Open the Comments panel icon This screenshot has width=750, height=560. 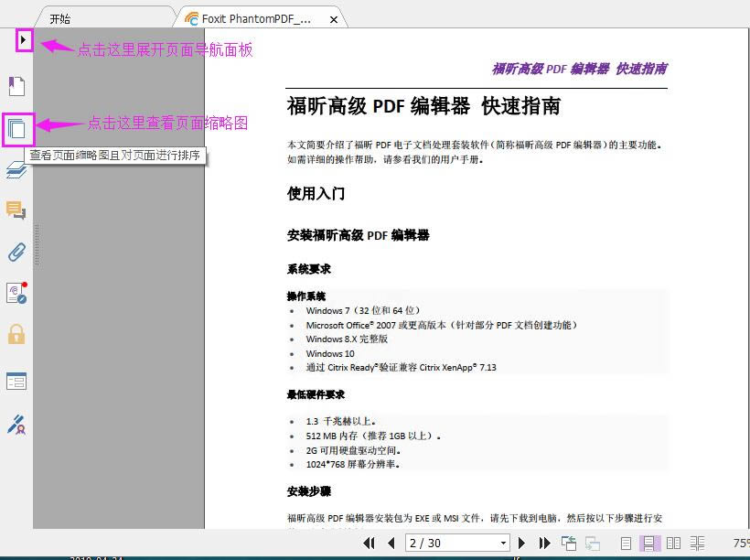[16, 210]
